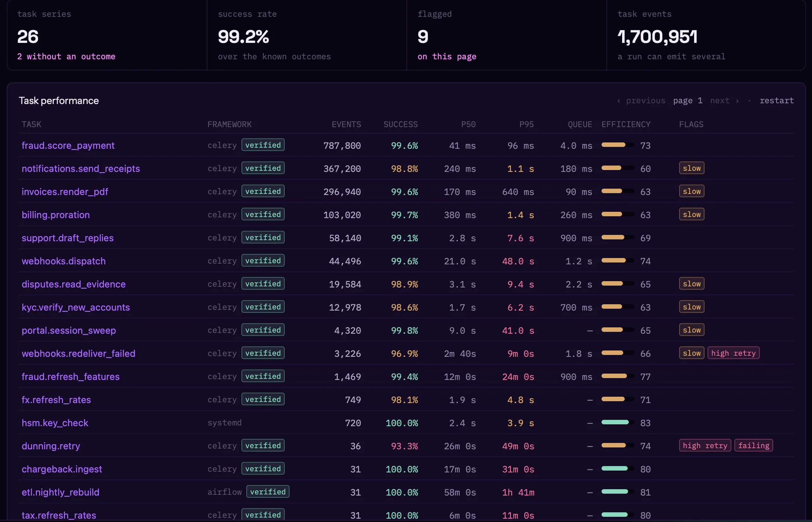Click the high retry flag on dunning.retry
This screenshot has height=522, width=812.
(x=705, y=446)
